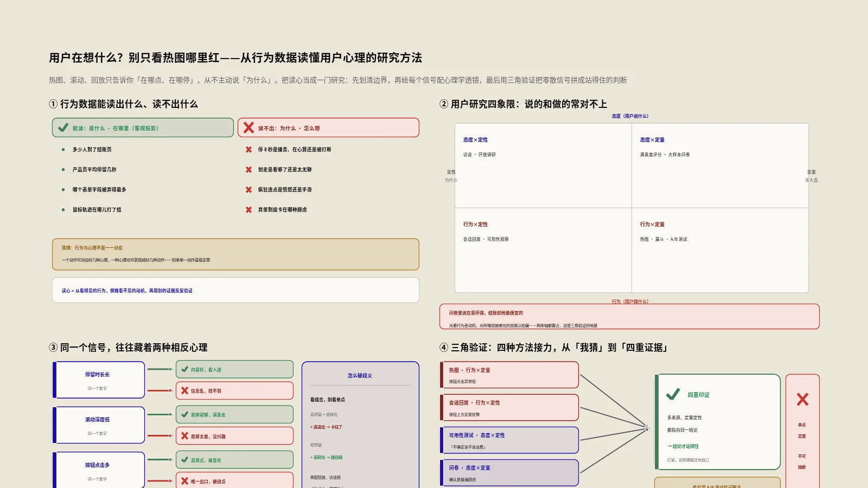Click the 行为（用户做什么）axis label
Viewport: 868px width, 488px height.
click(630, 301)
